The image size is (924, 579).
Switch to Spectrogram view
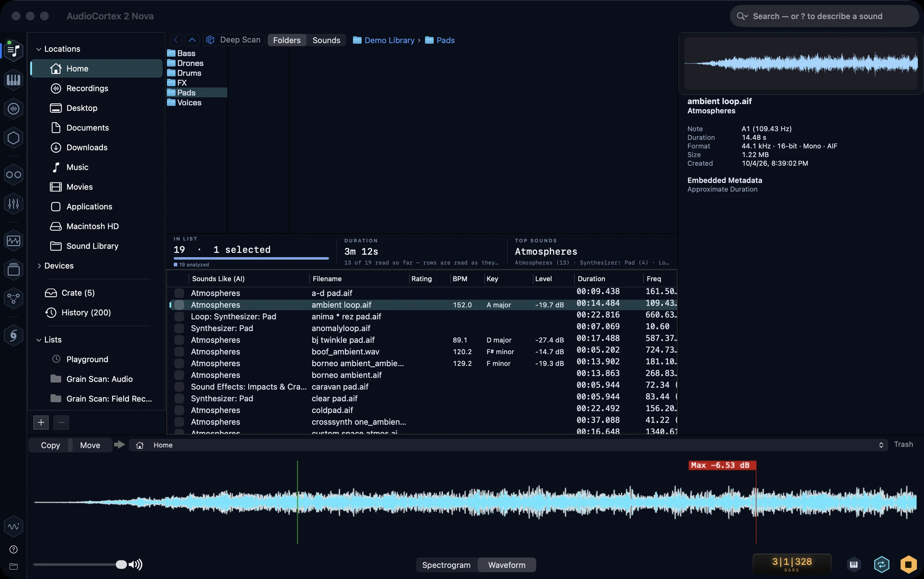click(x=446, y=565)
